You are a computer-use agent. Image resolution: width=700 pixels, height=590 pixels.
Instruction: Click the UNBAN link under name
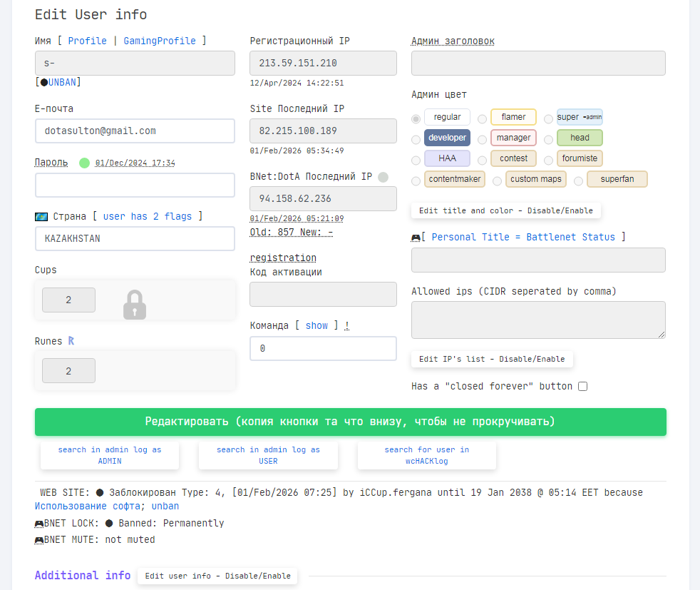(x=62, y=82)
